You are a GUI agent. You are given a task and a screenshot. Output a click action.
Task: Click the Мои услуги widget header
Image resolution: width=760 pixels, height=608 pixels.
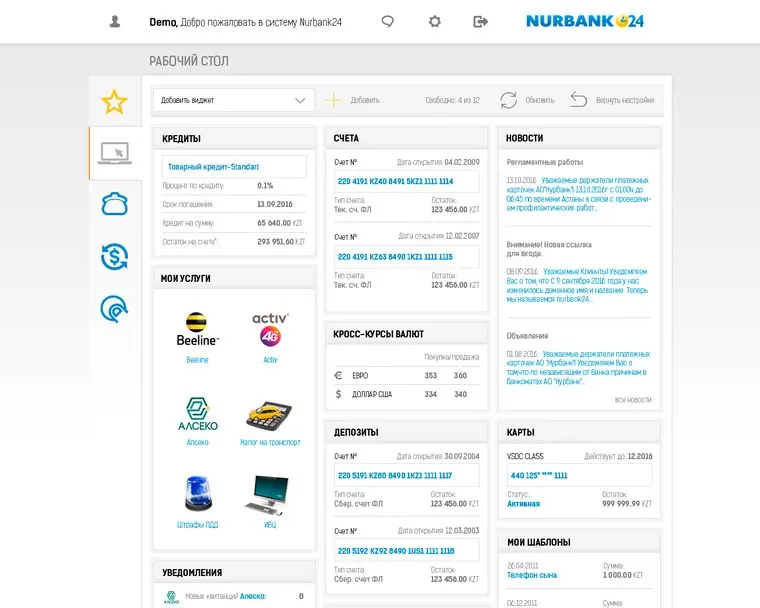(x=234, y=278)
